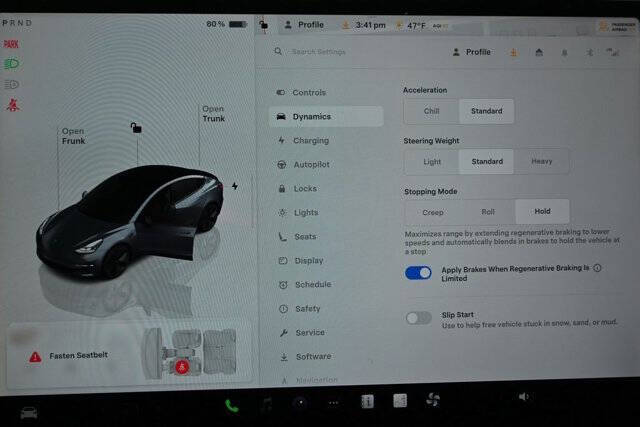
Task: Open the Safety settings section
Action: (x=329, y=309)
